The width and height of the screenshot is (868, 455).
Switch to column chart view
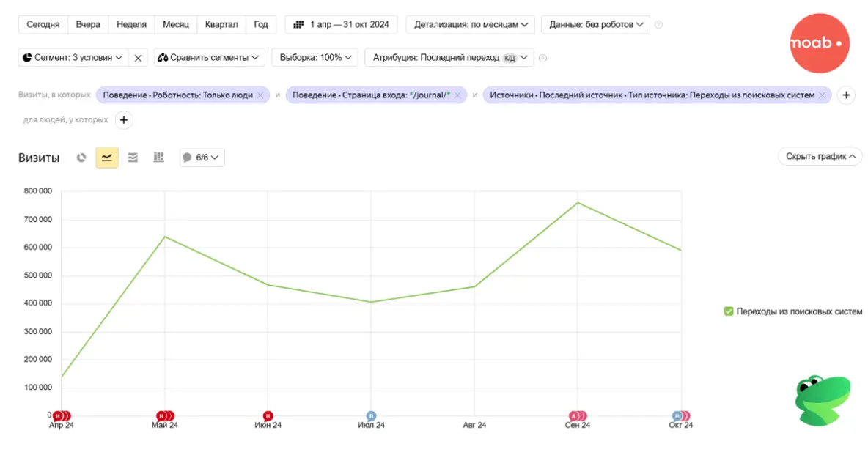click(158, 158)
